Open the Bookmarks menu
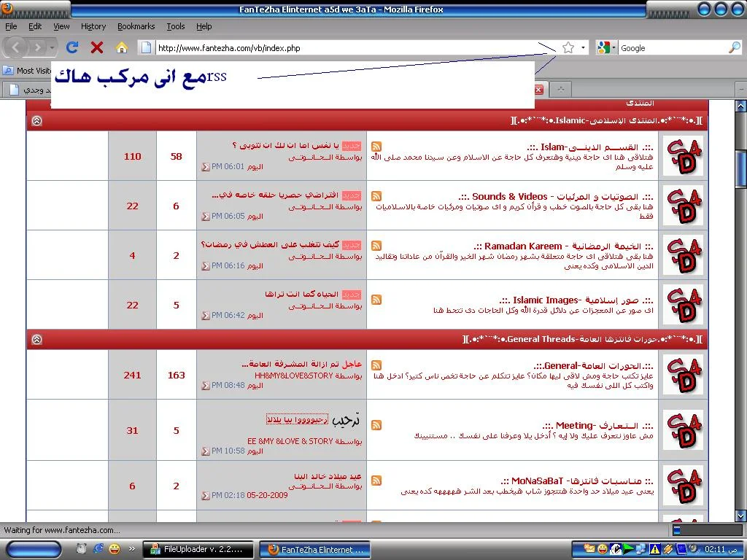This screenshot has width=747, height=560. pos(136,26)
